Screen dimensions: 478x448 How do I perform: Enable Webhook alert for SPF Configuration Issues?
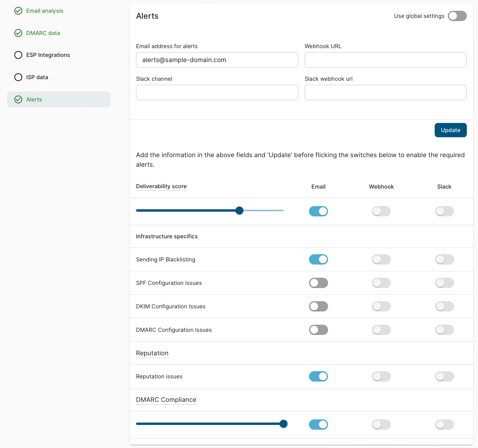coord(381,283)
